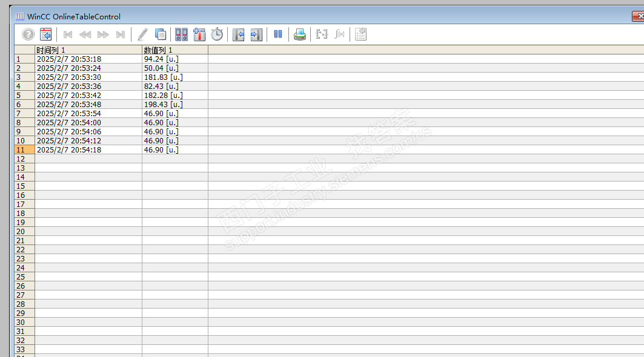Image resolution: width=644 pixels, height=357 pixels.
Task: Click the 数值列 1 column header
Action: point(175,50)
